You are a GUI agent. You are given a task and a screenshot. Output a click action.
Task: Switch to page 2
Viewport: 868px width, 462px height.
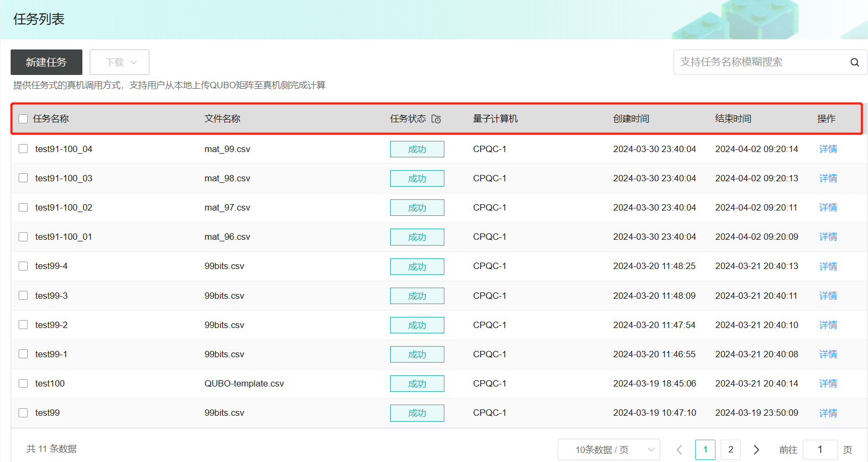tap(730, 450)
